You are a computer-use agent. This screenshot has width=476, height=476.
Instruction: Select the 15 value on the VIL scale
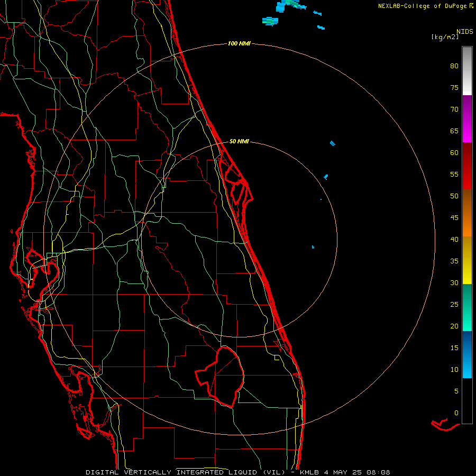(x=454, y=347)
